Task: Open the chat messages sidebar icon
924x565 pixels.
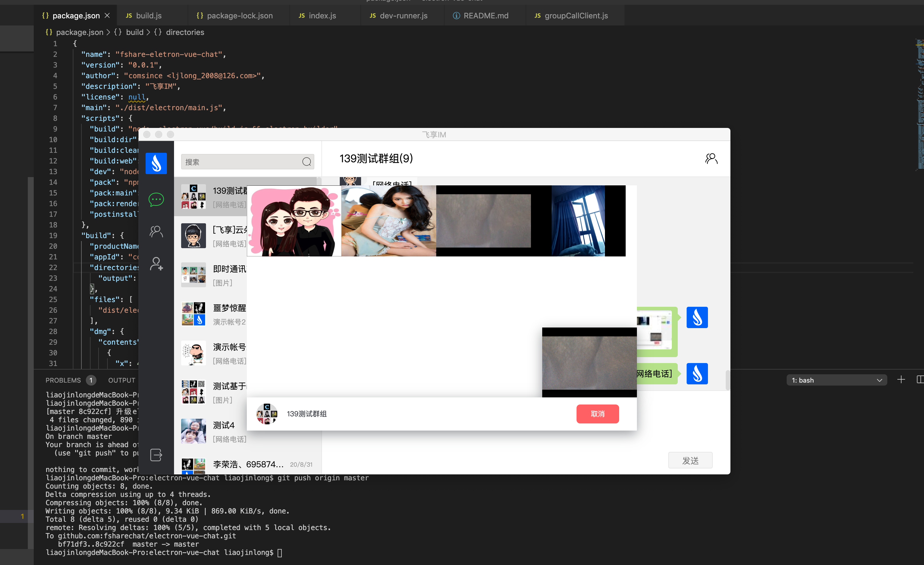Action: click(156, 199)
